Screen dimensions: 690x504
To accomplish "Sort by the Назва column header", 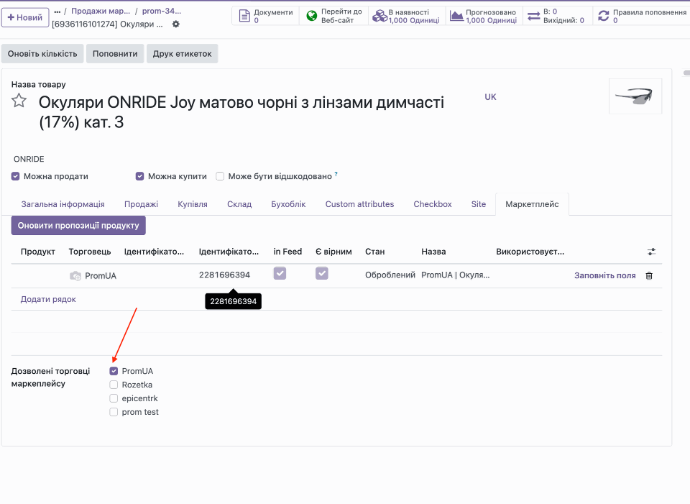I will pos(433,252).
